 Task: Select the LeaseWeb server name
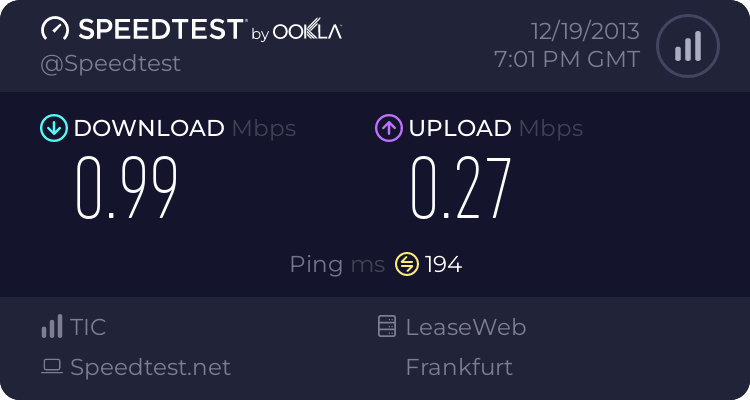click(x=465, y=327)
